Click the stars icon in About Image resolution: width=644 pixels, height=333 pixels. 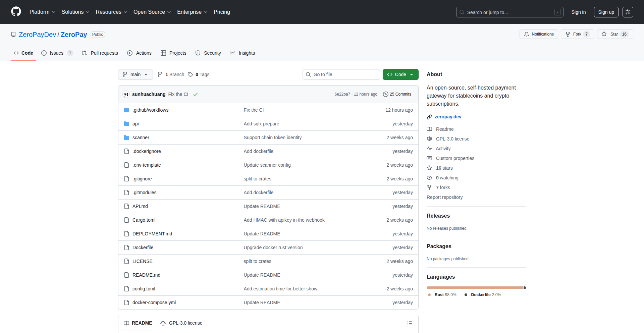pos(429,168)
